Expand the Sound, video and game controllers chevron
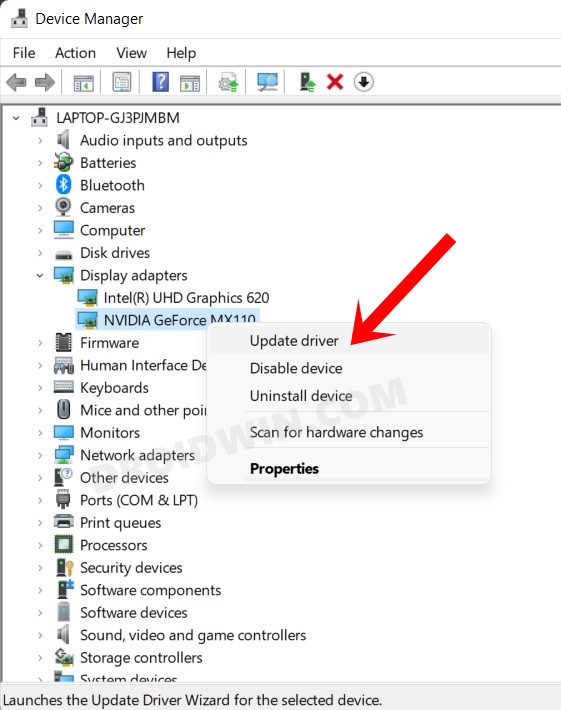The height and width of the screenshot is (710, 561). point(40,635)
